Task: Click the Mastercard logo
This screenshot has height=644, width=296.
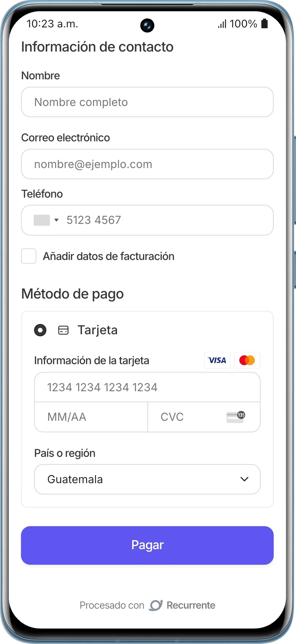Action: coord(247,360)
